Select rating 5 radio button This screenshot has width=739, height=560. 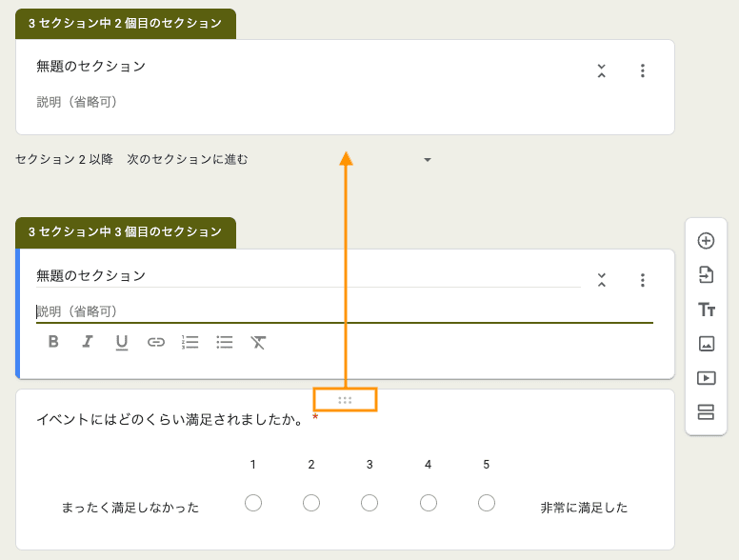point(487,503)
